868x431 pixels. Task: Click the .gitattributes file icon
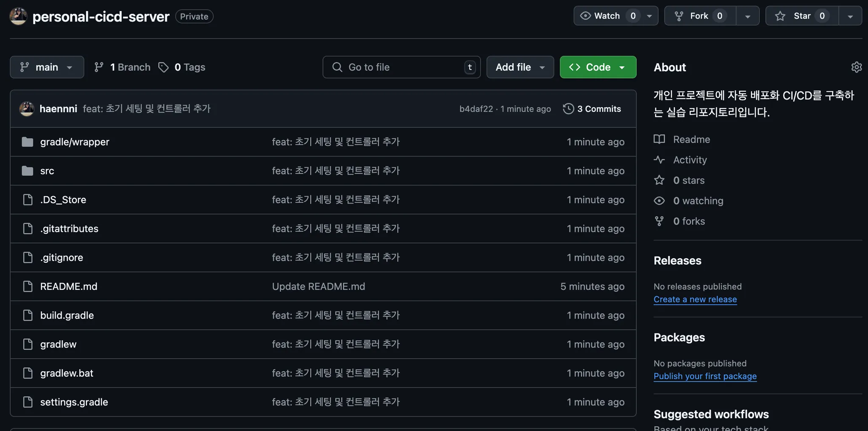pyautogui.click(x=28, y=228)
